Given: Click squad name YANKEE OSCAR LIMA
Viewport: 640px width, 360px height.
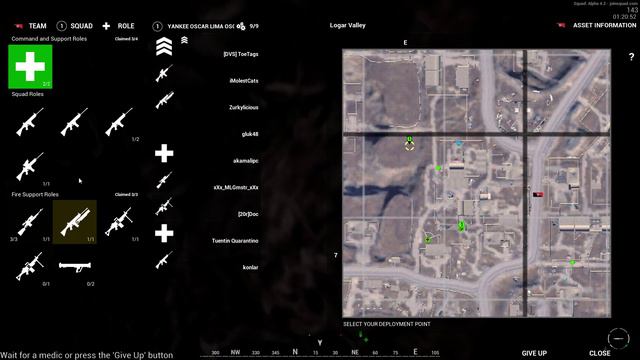Looking at the screenshot, I should click(x=200, y=27).
